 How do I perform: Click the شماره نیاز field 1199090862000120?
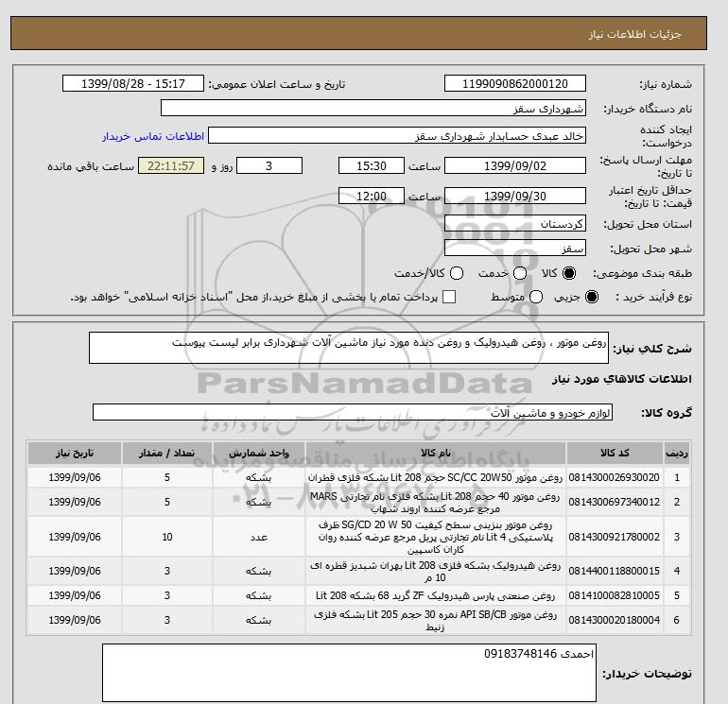pos(515,83)
